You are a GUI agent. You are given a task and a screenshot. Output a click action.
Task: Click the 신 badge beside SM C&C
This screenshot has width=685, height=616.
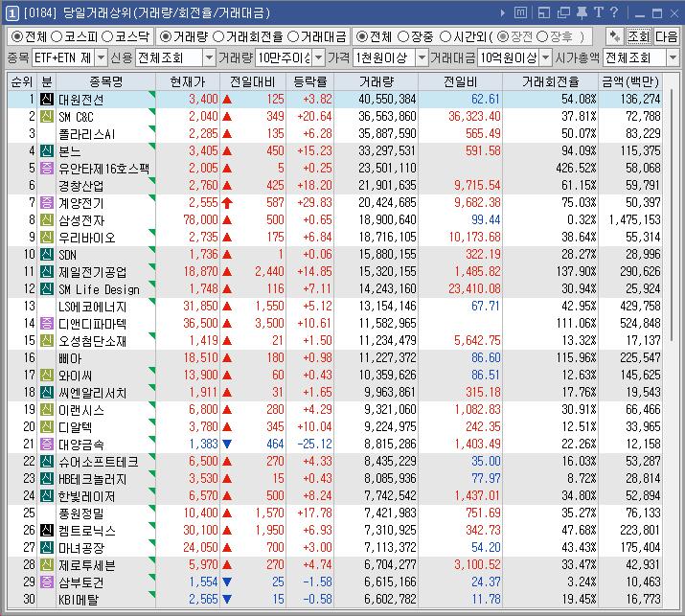46,116
